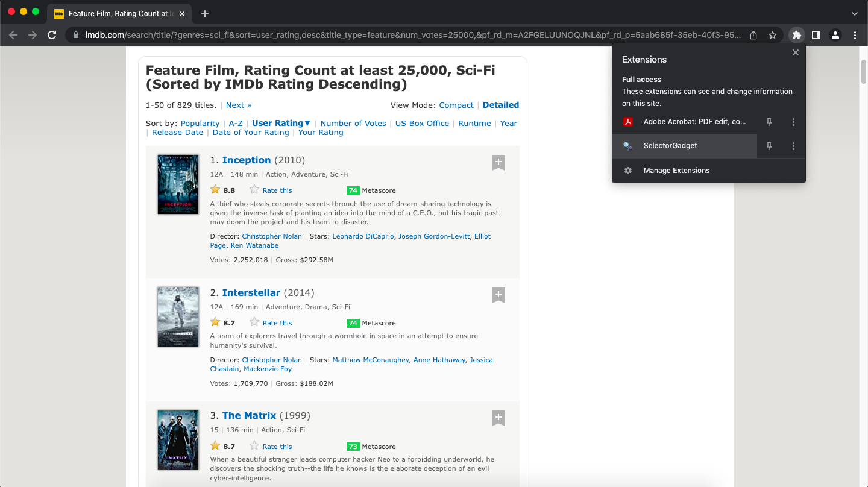Expand the tab search chevron
The height and width of the screenshot is (487, 868).
pos(855,13)
